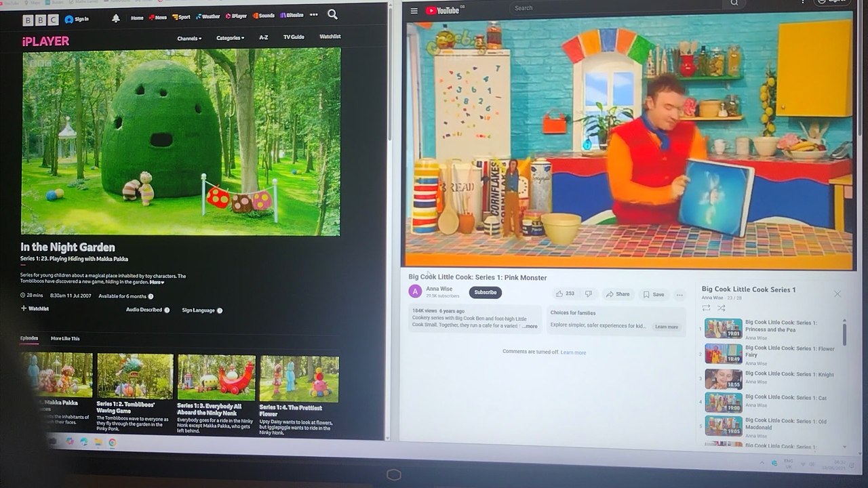Subscribe to Anna Wise channel

coord(485,292)
